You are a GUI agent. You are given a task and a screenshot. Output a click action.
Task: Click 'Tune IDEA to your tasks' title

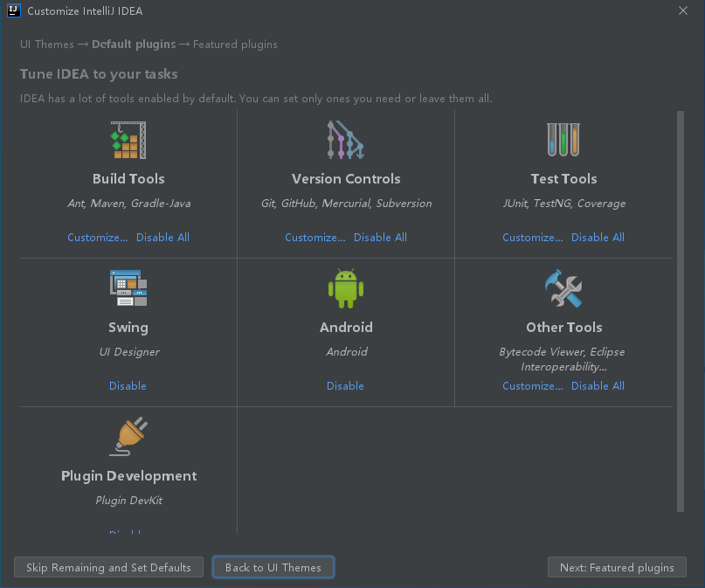pyautogui.click(x=99, y=73)
